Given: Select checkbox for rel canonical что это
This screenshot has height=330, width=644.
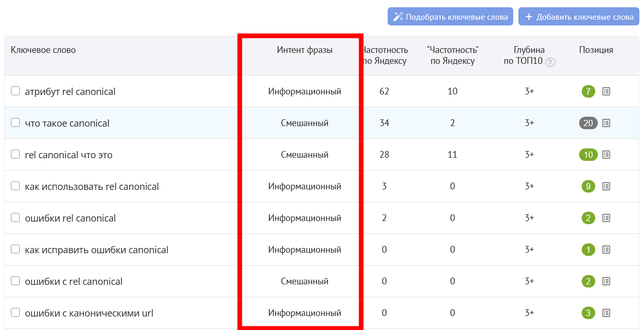Looking at the screenshot, I should [x=16, y=154].
